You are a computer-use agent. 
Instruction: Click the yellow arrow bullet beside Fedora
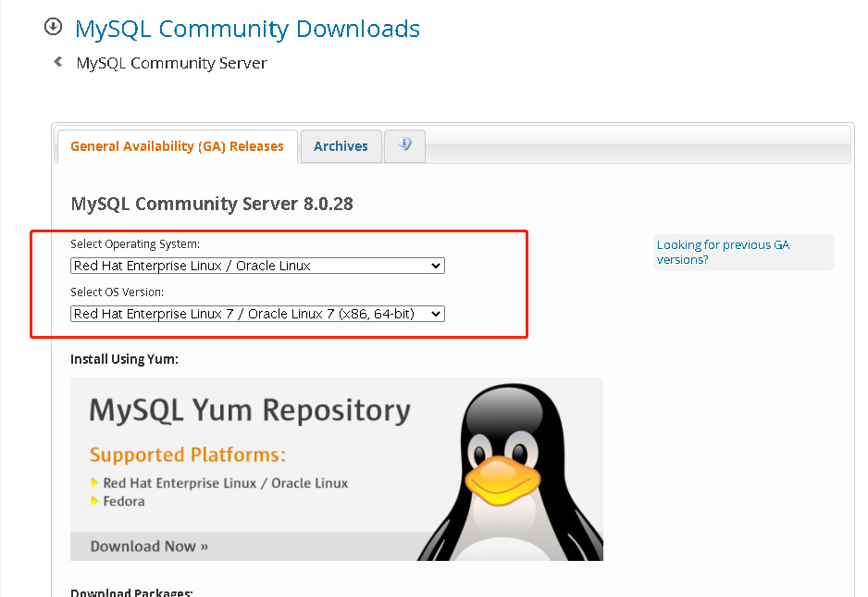tap(94, 502)
